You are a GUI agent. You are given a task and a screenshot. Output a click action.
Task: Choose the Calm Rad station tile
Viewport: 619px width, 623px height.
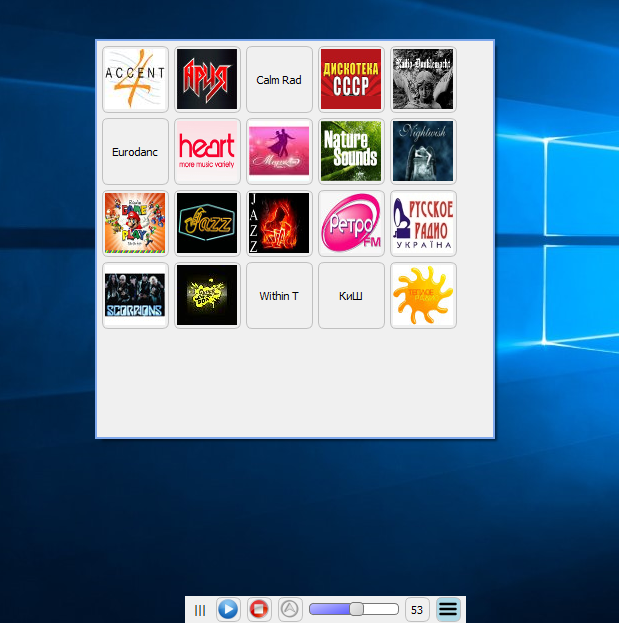[279, 79]
